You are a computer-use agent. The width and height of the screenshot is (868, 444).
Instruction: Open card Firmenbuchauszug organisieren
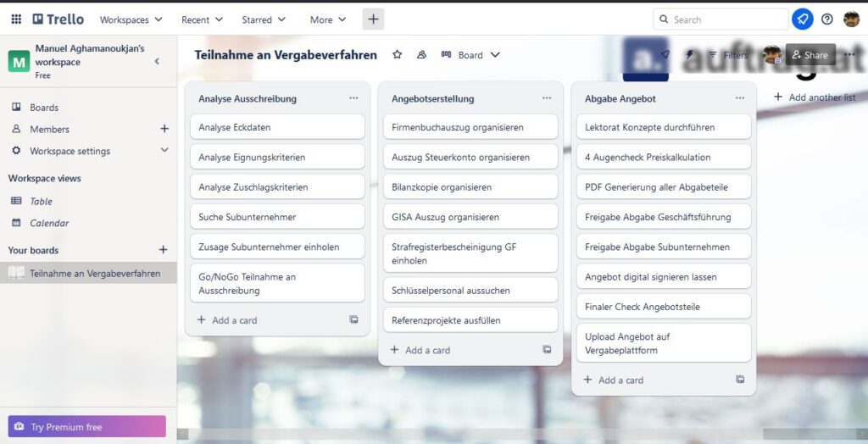(470, 127)
